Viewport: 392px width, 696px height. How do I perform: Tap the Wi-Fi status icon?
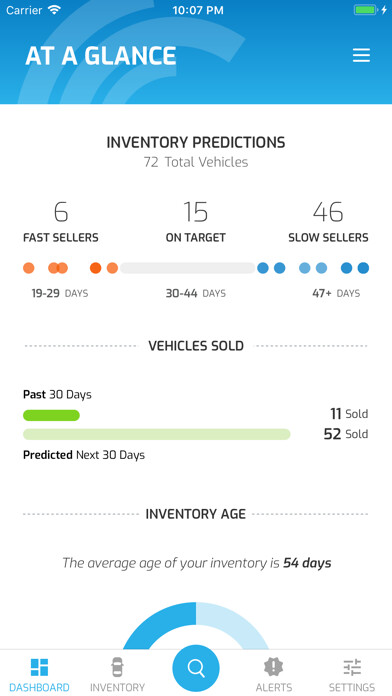click(54, 10)
